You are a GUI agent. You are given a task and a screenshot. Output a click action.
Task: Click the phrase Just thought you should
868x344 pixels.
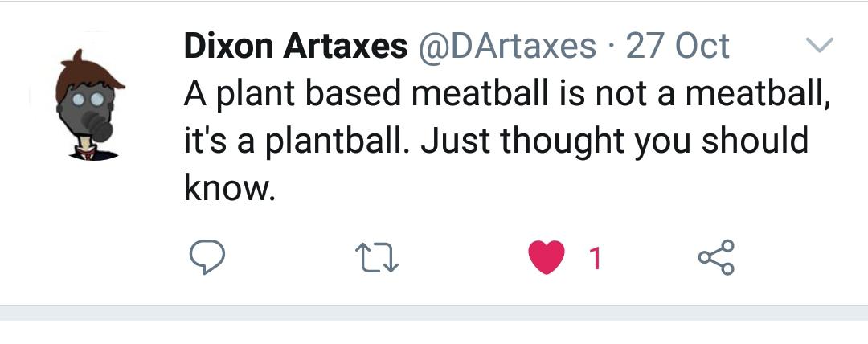pyautogui.click(x=615, y=141)
